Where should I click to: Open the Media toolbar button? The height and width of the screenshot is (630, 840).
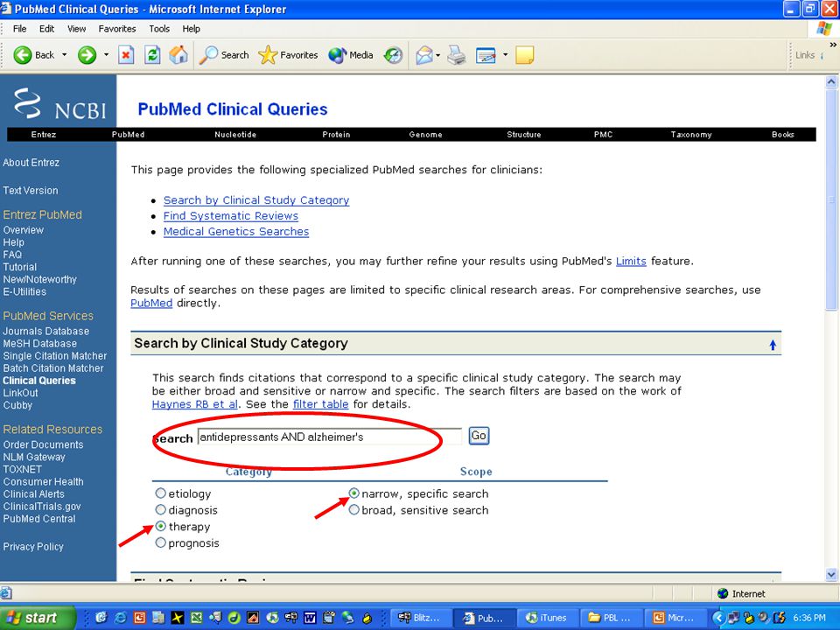[350, 54]
